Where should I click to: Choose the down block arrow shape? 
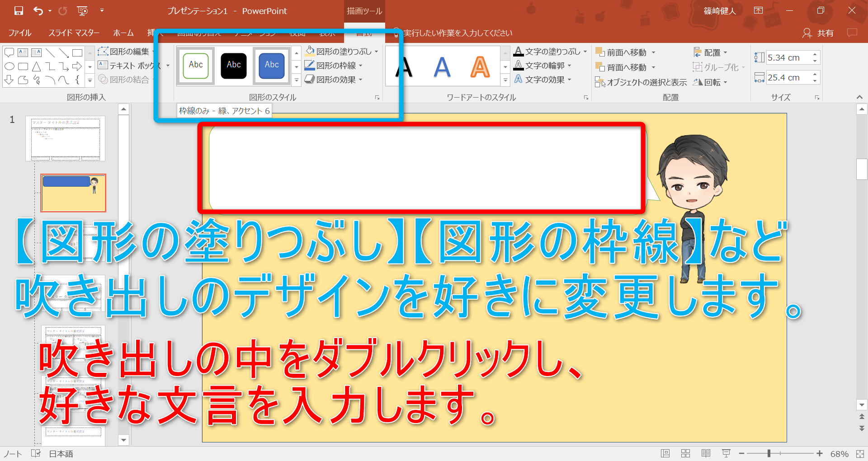9,80
